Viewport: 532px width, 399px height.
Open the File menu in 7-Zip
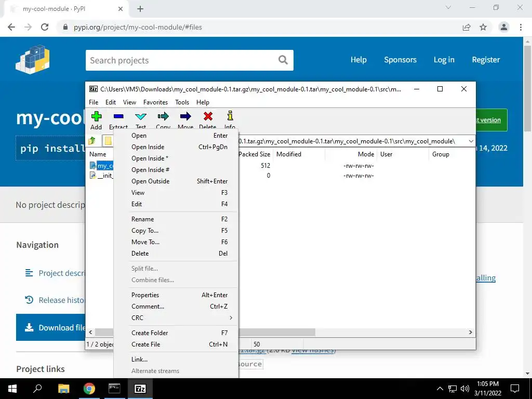[94, 102]
